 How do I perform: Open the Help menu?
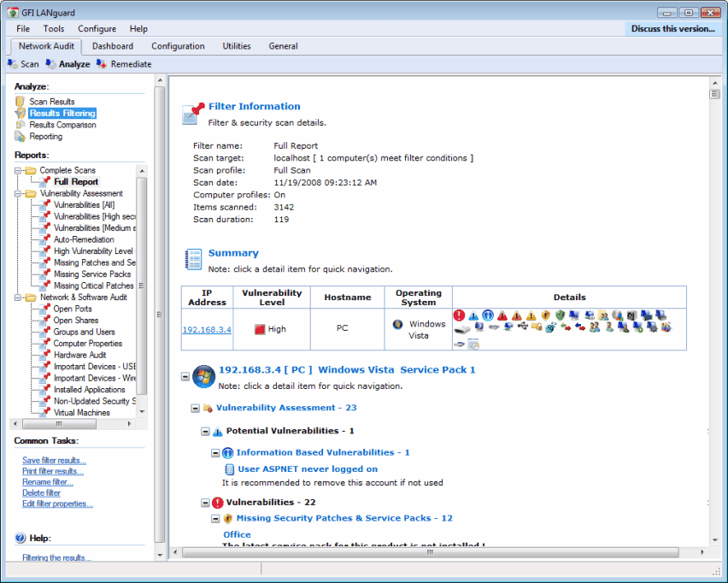138,29
